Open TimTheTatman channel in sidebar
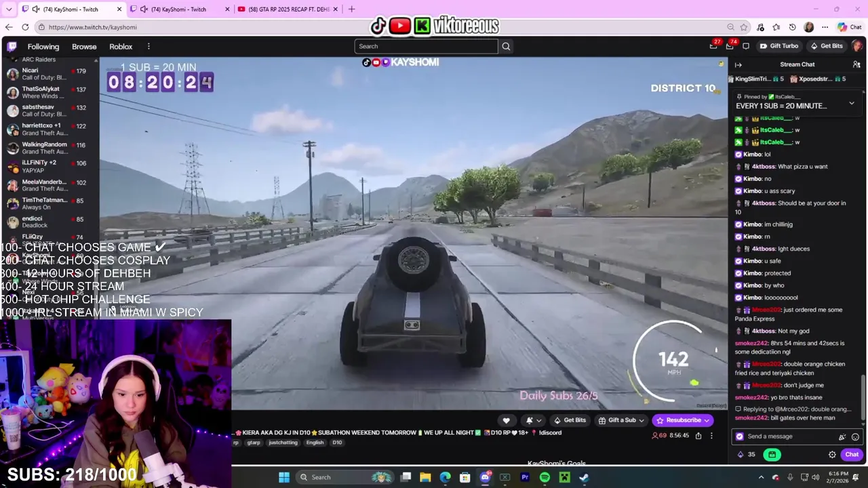The height and width of the screenshot is (488, 868). point(50,203)
